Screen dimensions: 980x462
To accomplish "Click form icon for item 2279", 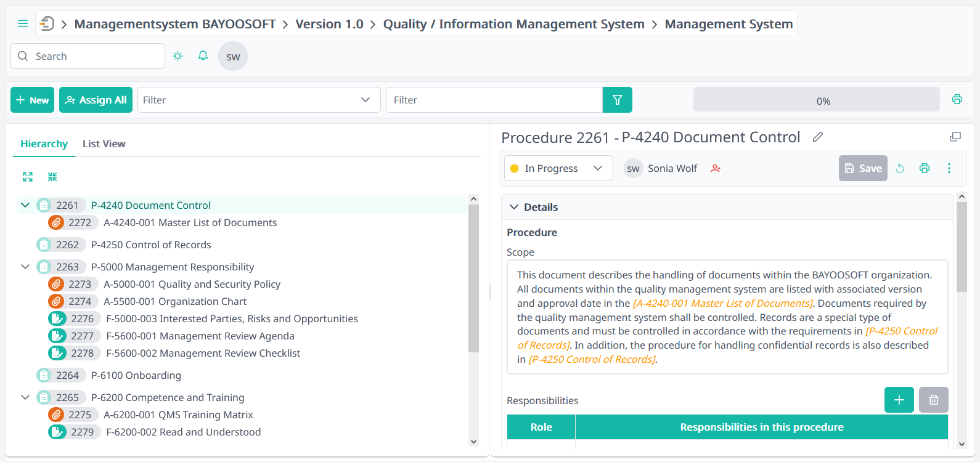I will (x=57, y=432).
